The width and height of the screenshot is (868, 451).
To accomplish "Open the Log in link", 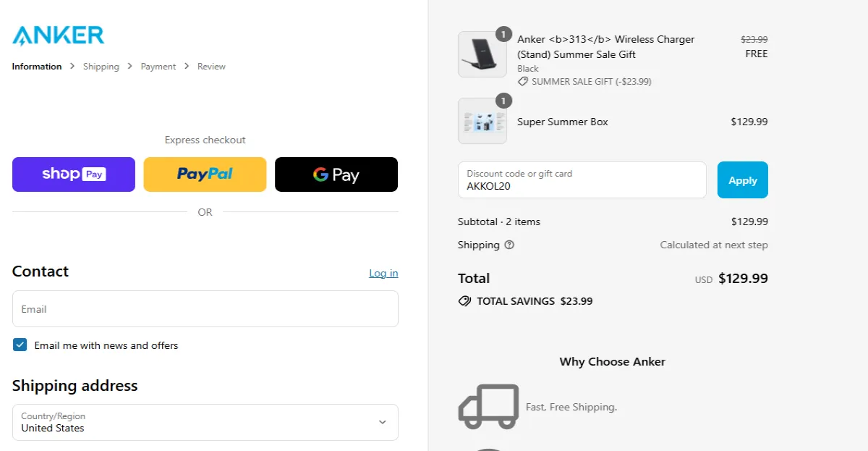I will pyautogui.click(x=383, y=273).
